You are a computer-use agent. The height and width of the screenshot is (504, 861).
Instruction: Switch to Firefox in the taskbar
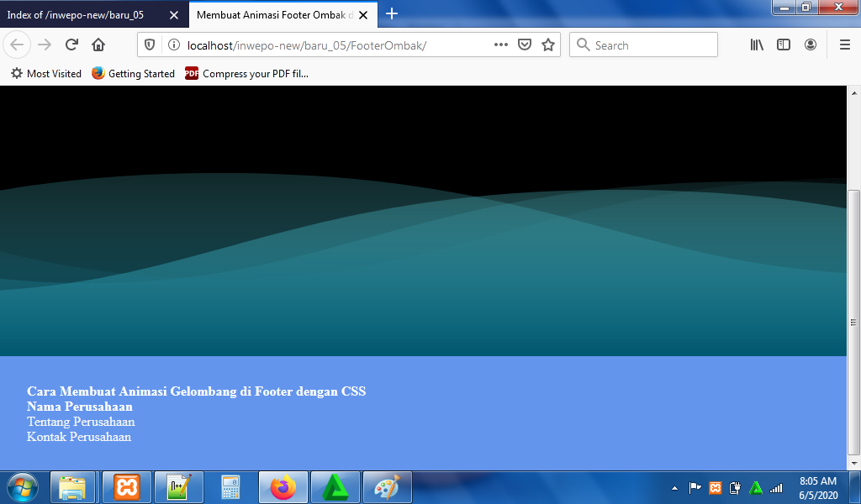[283, 487]
